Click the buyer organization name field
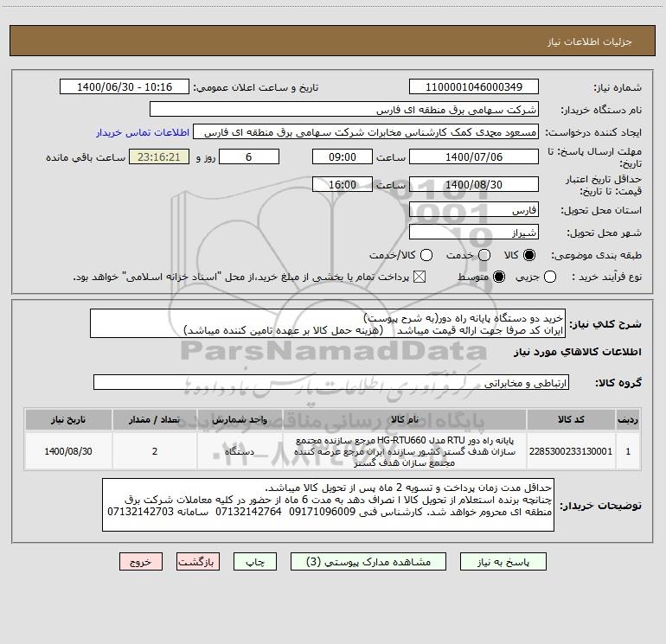This screenshot has height=644, width=666. (x=344, y=110)
